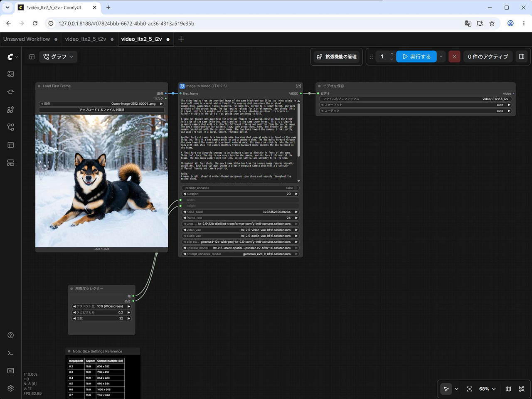Fit the view with the focus frame icon
Viewport: 532px width, 399px height.
[x=470, y=389]
